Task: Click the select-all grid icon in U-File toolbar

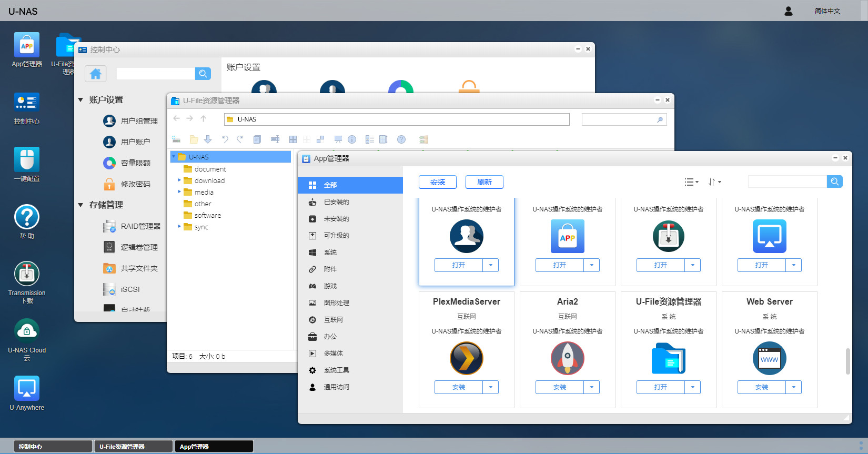Action: (x=293, y=139)
